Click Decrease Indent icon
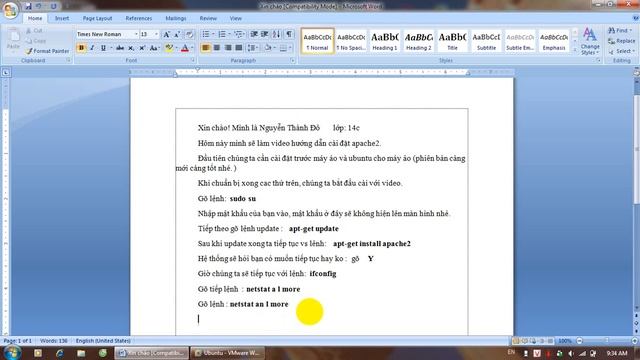Screen dimensions: 640x360 pyautogui.click(x=254, y=34)
